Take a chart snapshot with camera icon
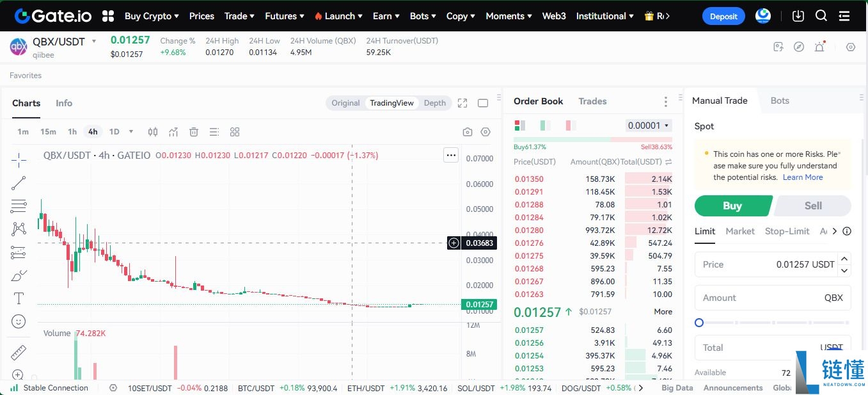This screenshot has height=395, width=868. pyautogui.click(x=468, y=132)
